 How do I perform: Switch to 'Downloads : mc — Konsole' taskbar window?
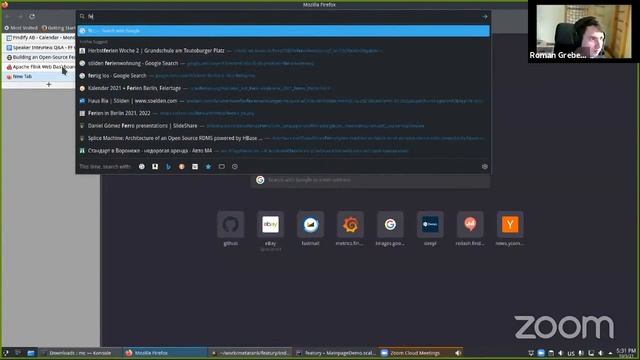pyautogui.click(x=80, y=353)
